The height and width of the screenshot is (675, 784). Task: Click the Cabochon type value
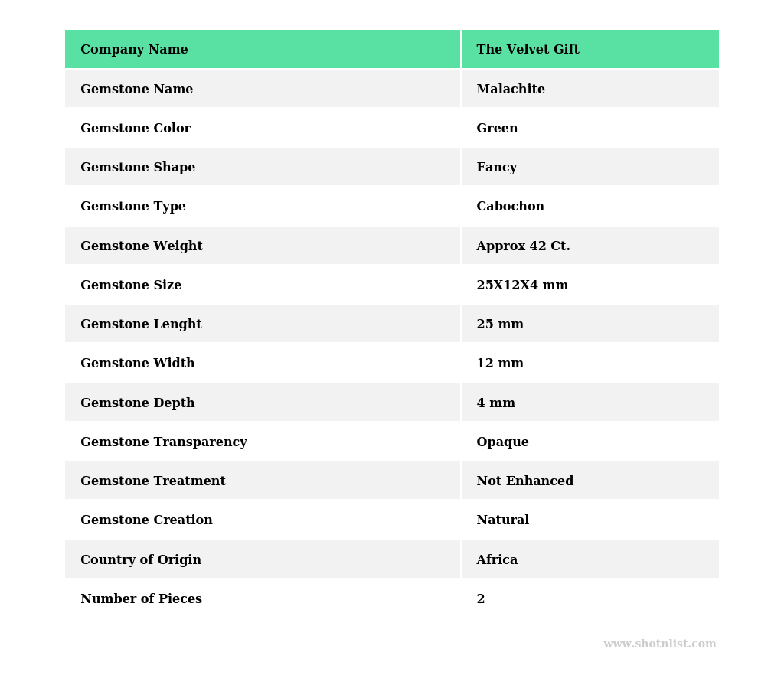(510, 207)
